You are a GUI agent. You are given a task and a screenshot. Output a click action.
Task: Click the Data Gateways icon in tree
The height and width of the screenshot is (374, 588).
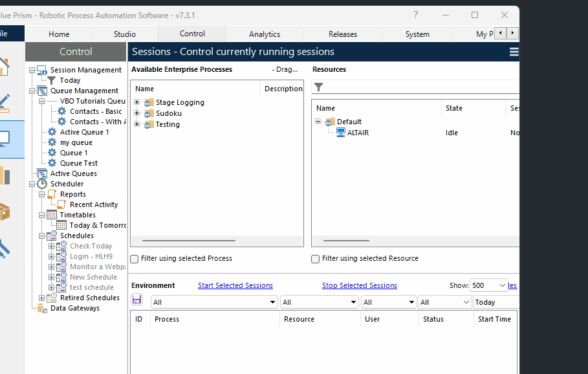pyautogui.click(x=43, y=308)
